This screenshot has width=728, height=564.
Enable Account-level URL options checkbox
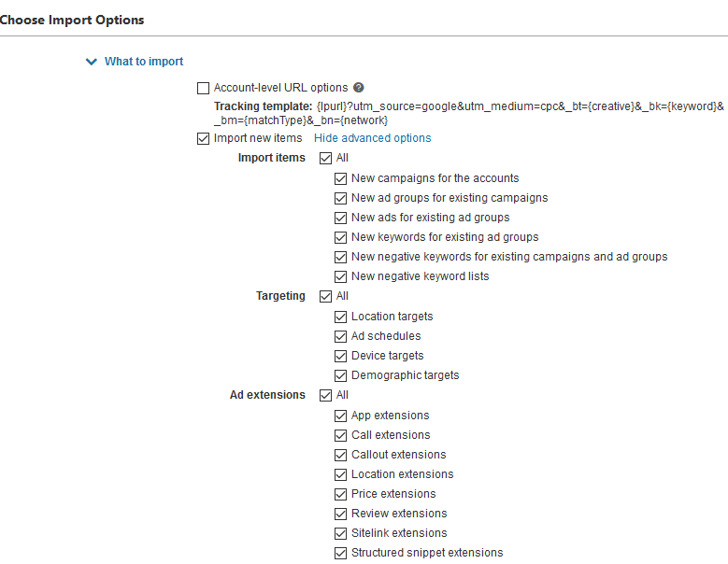203,88
